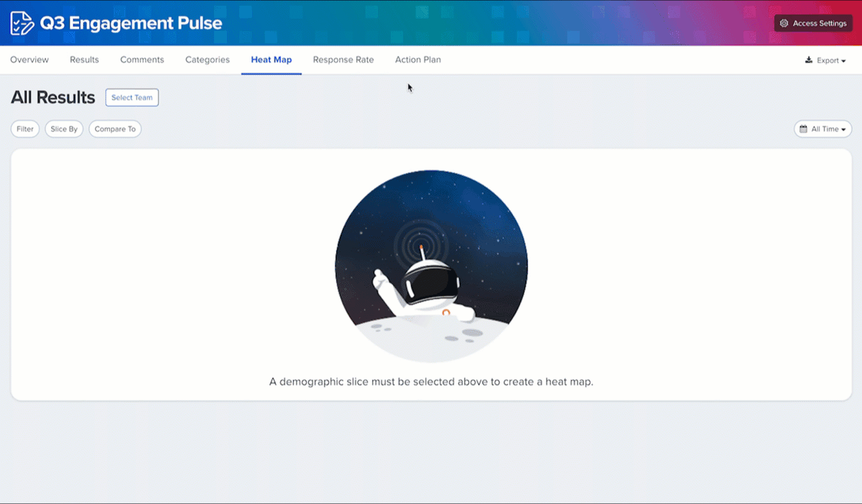Click the survey checklist logo icon

[22, 23]
